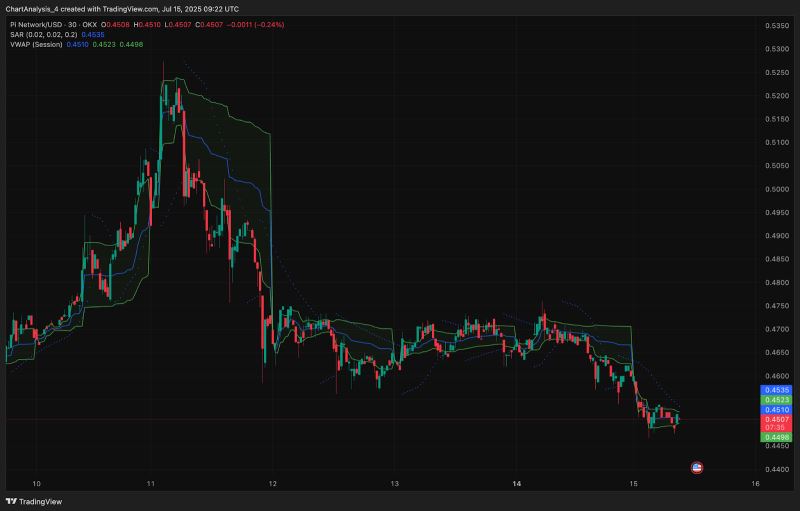Click the 0.4400 level on price scale
Screen dimensions: 800x511
coord(776,470)
